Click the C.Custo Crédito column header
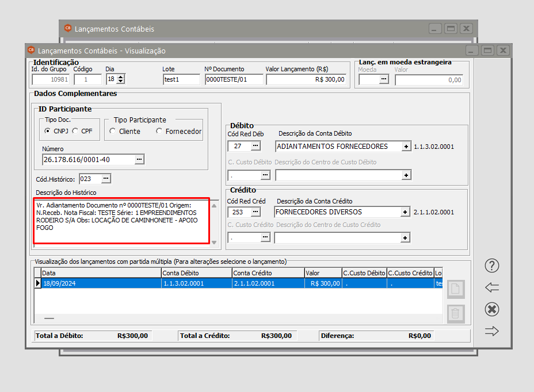 tap(410, 273)
